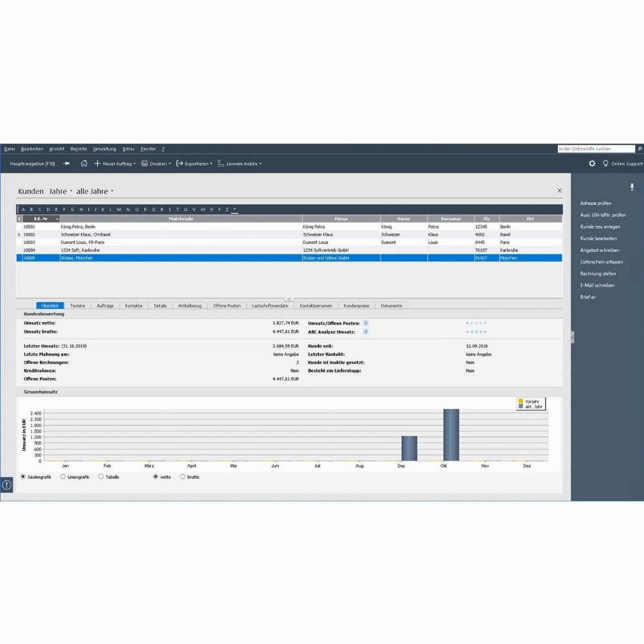Switch to the Termine tab
Screen dimensions: 644x644
pos(78,305)
